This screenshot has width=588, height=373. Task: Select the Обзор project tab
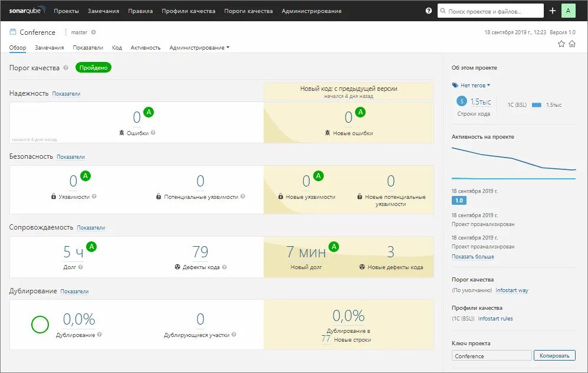[18, 48]
